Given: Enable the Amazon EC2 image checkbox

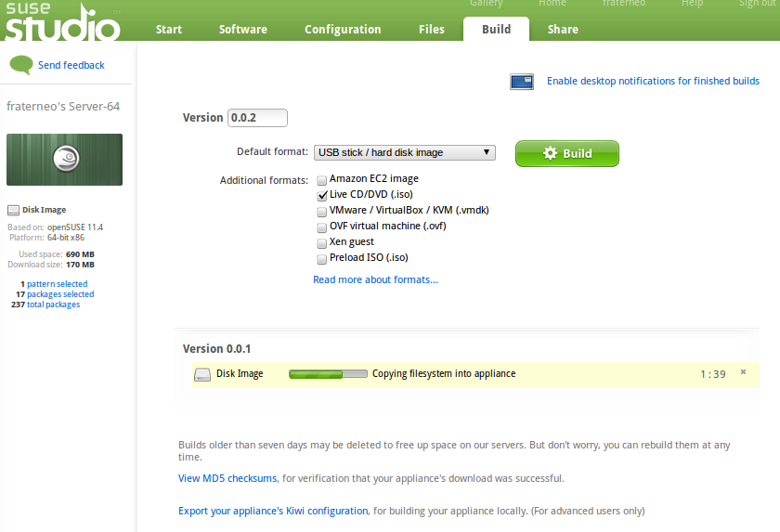Looking at the screenshot, I should [322, 180].
